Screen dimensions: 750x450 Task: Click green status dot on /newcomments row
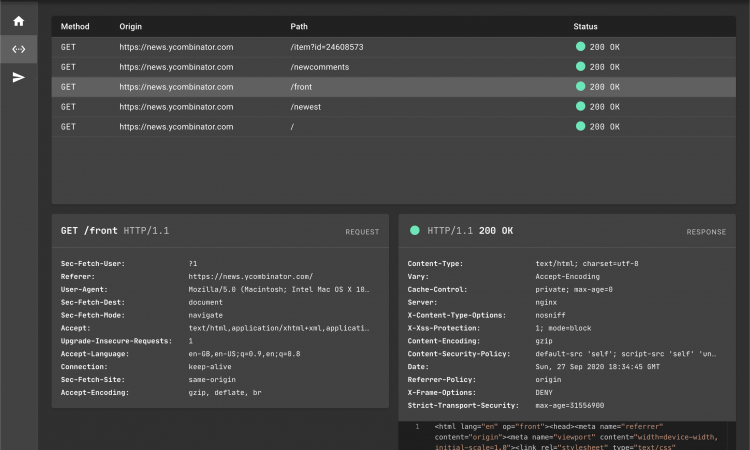click(x=580, y=66)
